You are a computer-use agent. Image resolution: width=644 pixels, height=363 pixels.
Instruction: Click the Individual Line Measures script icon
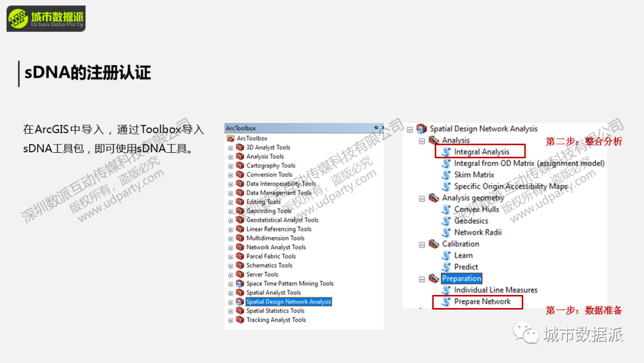(x=446, y=290)
